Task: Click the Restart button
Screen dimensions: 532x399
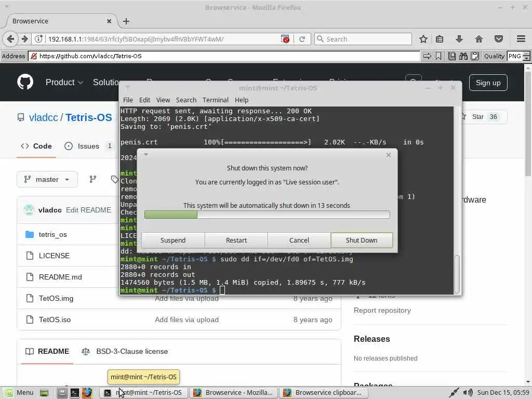Action: point(236,240)
